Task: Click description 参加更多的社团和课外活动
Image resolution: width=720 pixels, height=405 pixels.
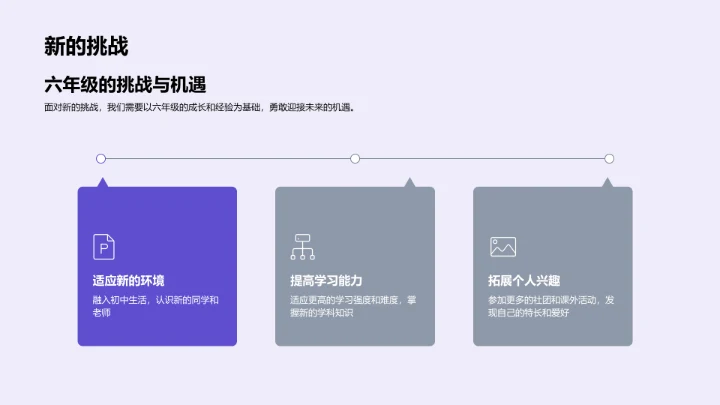Action: pos(551,306)
